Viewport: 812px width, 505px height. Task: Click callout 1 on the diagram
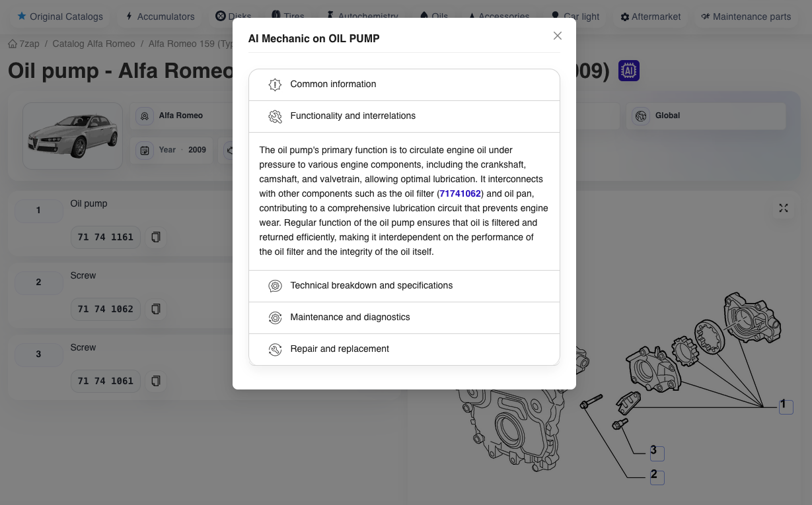click(786, 406)
